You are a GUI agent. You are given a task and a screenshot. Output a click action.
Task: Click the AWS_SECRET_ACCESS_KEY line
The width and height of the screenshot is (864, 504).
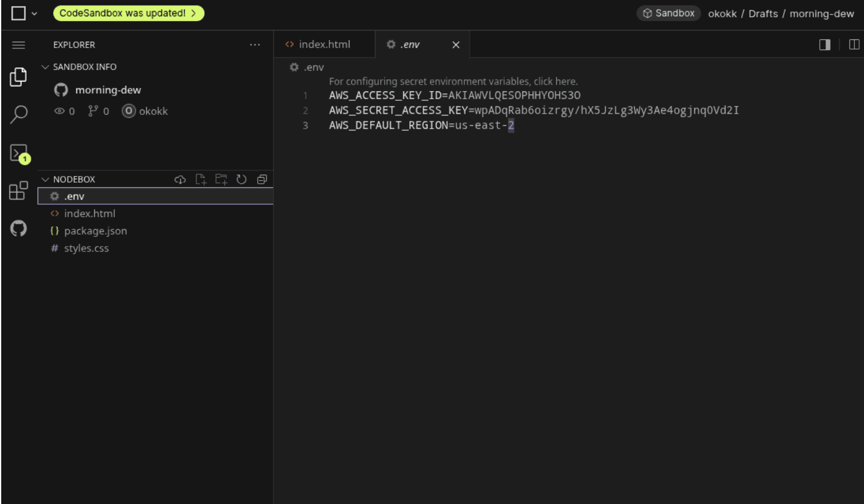pyautogui.click(x=534, y=111)
